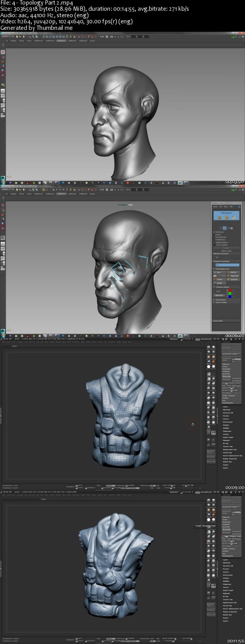Image resolution: width=245 pixels, height=644 pixels.
Task: Click Import in the 00:09:00 ZBrush frame
Action: click(x=225, y=465)
